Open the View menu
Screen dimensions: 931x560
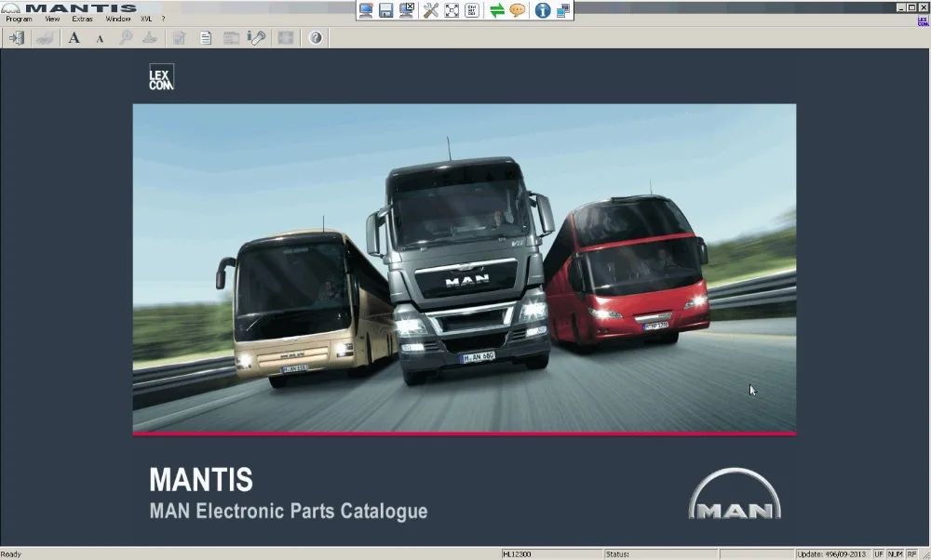[x=52, y=19]
